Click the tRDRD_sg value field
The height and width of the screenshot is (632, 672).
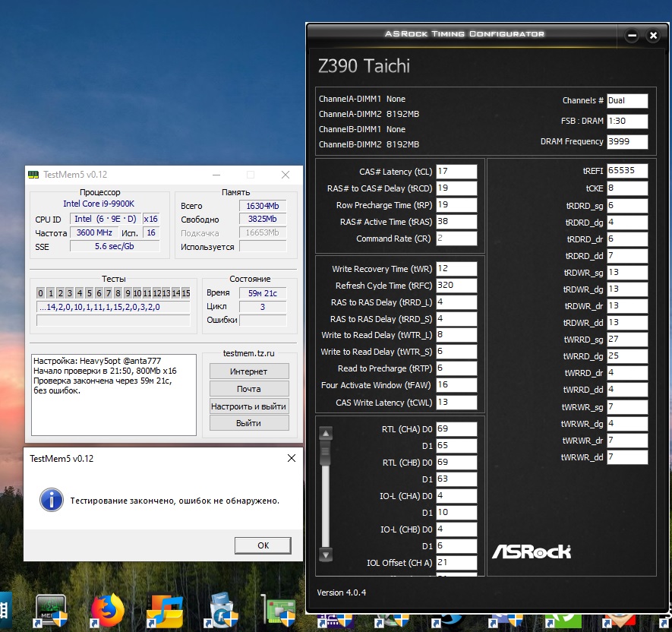point(627,206)
